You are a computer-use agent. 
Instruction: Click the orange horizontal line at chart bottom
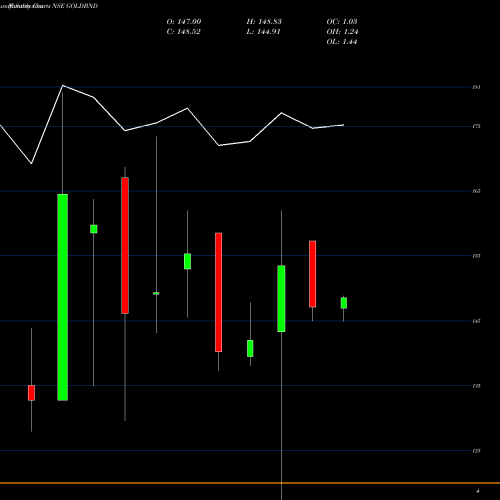250,483
